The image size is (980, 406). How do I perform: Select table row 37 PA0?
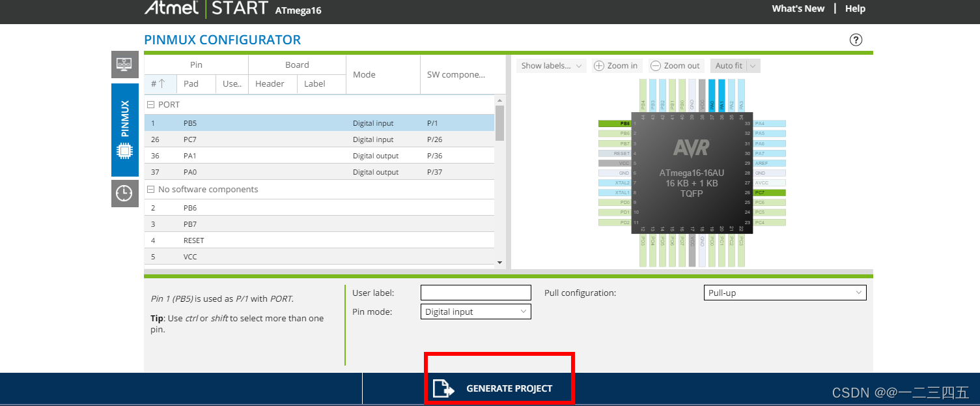tap(319, 172)
